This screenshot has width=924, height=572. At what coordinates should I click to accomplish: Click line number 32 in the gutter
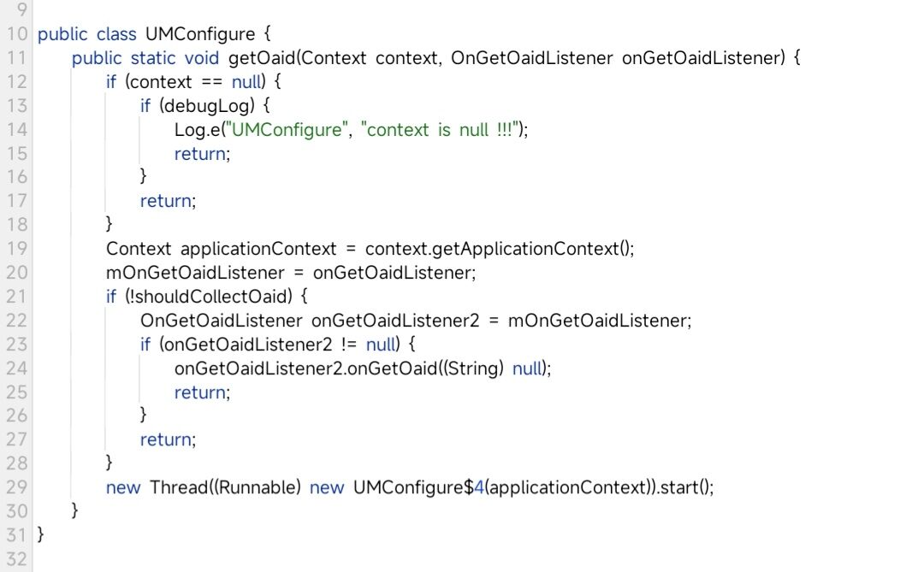(x=17, y=559)
